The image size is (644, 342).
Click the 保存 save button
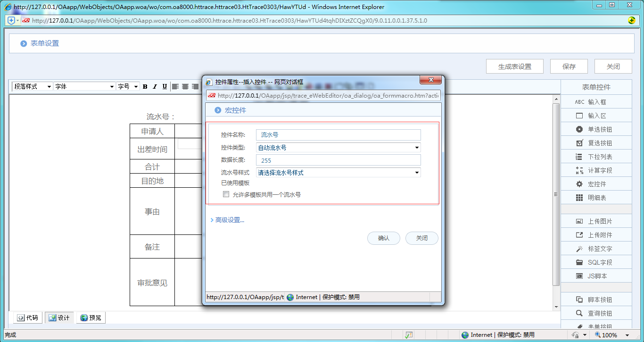pyautogui.click(x=569, y=67)
